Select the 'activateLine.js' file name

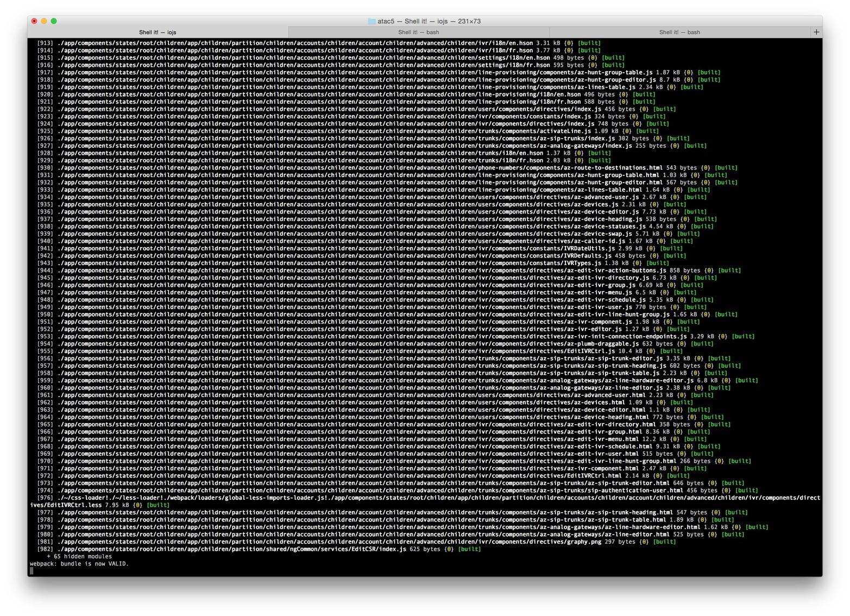pyautogui.click(x=565, y=131)
